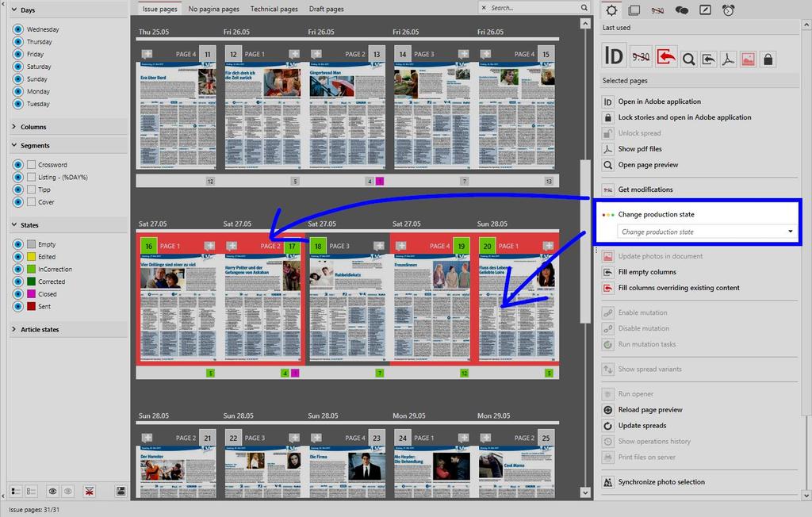Click Open in Adobe application
The width and height of the screenshot is (812, 517).
[659, 101]
